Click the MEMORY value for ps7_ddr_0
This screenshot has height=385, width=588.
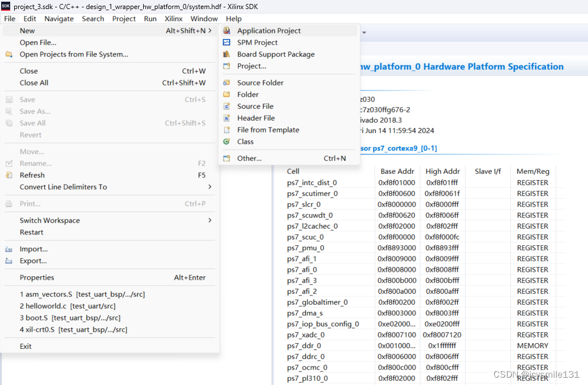coord(533,345)
